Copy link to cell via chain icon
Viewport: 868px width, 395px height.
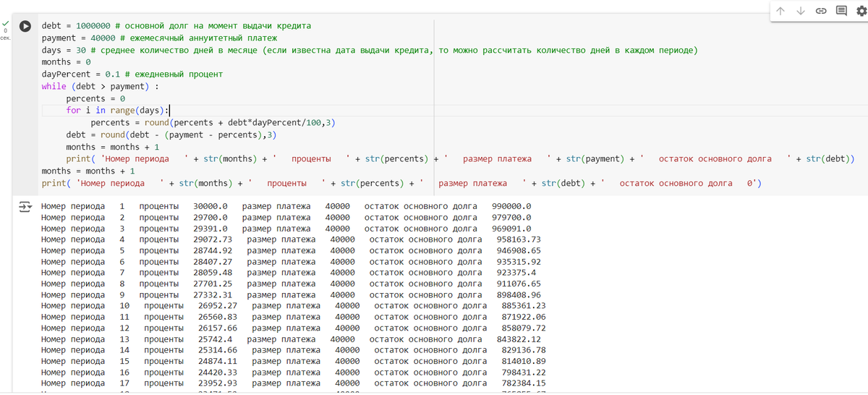click(821, 11)
